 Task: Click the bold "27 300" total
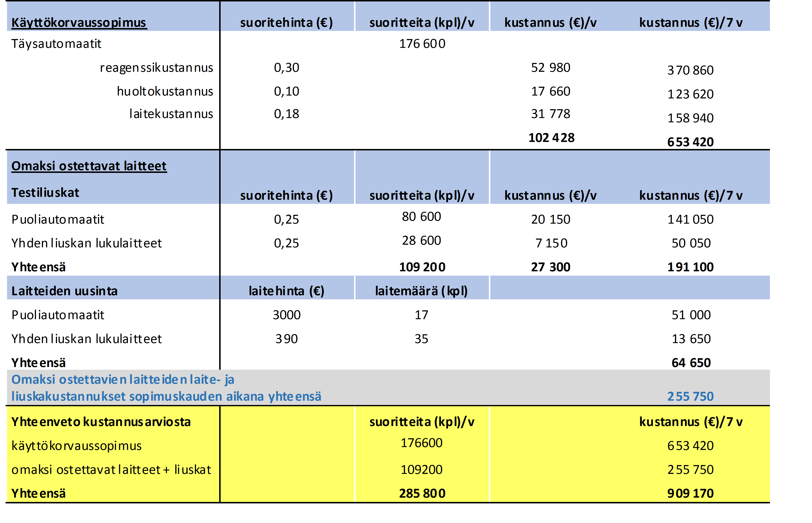pos(550,267)
